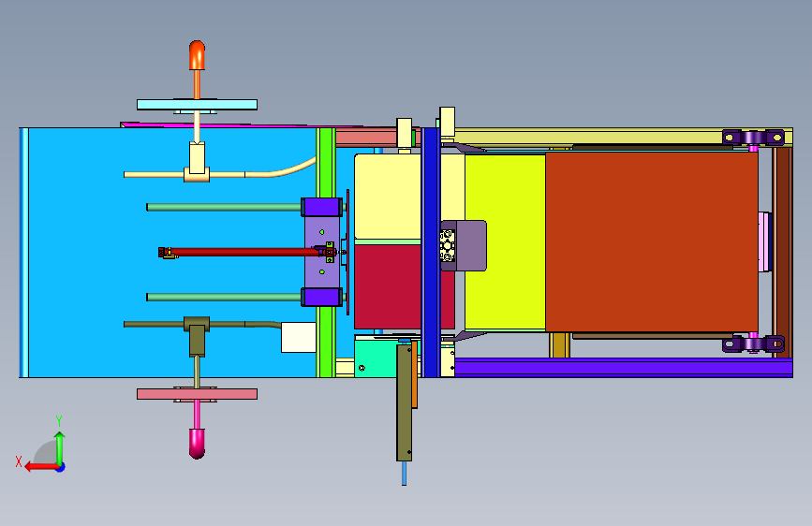
Task: Click the red X axis arrow of the triad
Action: click(x=40, y=467)
